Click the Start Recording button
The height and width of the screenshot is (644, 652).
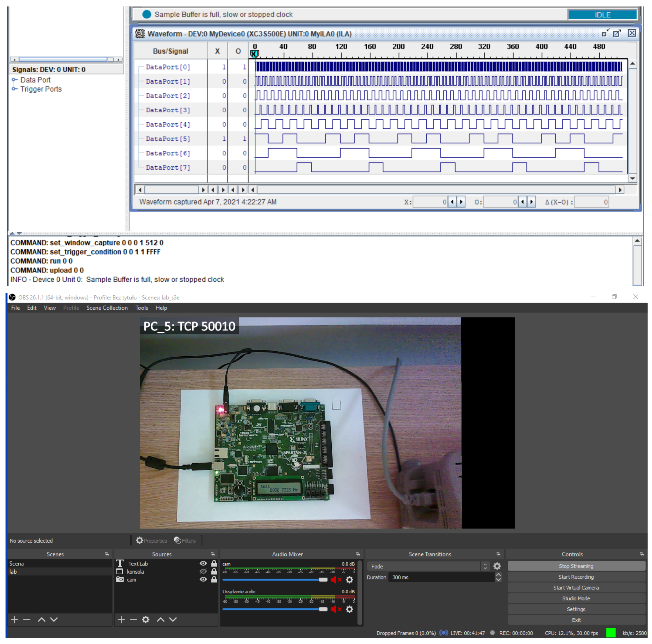[576, 577]
